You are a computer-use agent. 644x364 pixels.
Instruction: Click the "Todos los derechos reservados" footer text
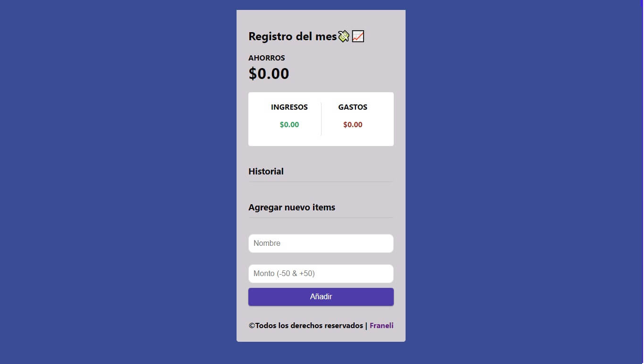[306, 326]
